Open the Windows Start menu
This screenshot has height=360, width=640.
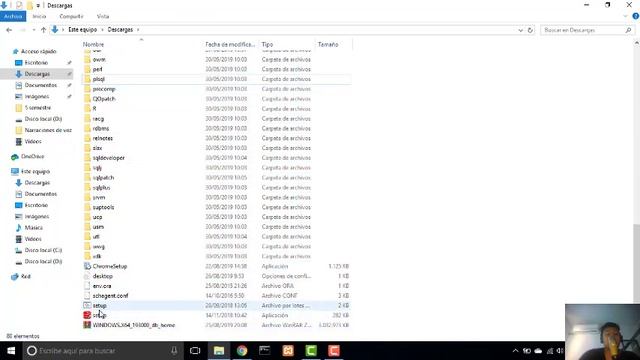pos(11,351)
